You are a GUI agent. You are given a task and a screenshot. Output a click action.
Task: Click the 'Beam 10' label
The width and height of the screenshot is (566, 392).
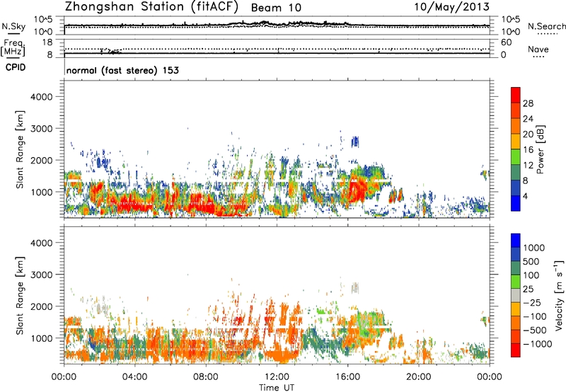click(x=276, y=8)
